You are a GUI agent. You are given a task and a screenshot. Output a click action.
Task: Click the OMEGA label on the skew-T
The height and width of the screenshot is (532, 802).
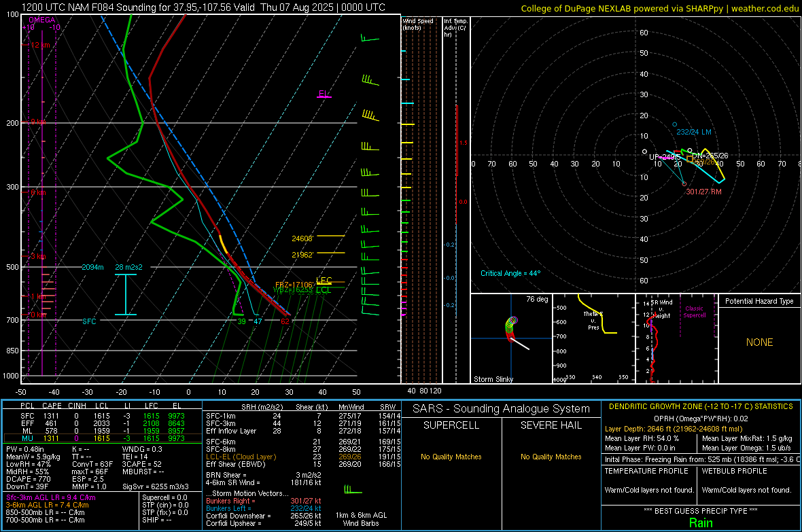[42, 20]
